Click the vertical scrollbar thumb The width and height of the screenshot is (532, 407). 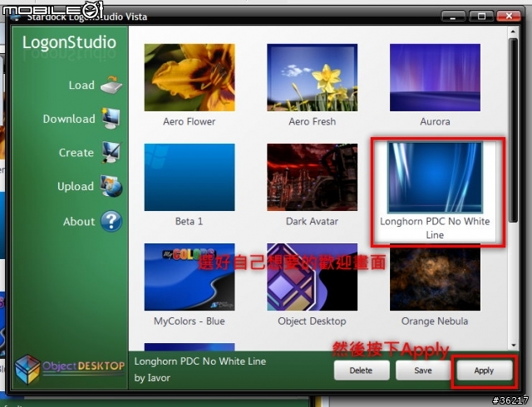tap(513, 130)
